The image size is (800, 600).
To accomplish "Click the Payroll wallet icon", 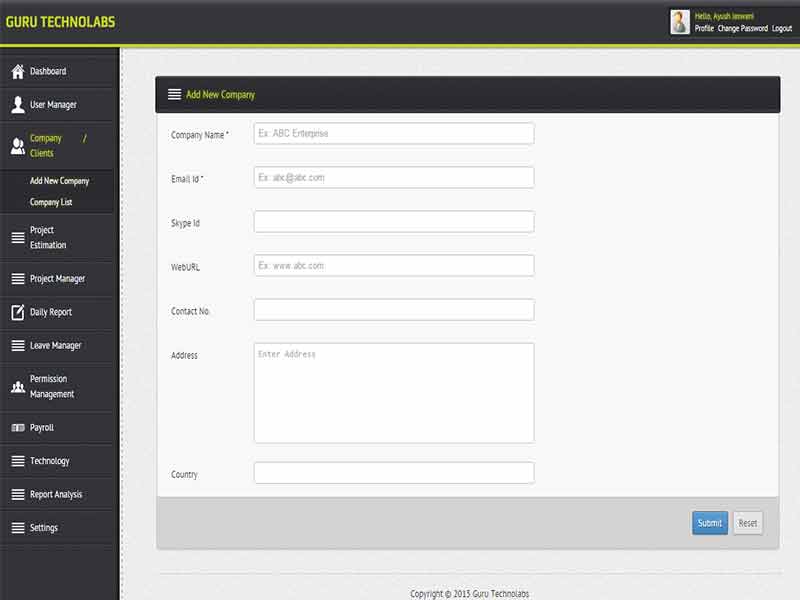I will [16, 427].
